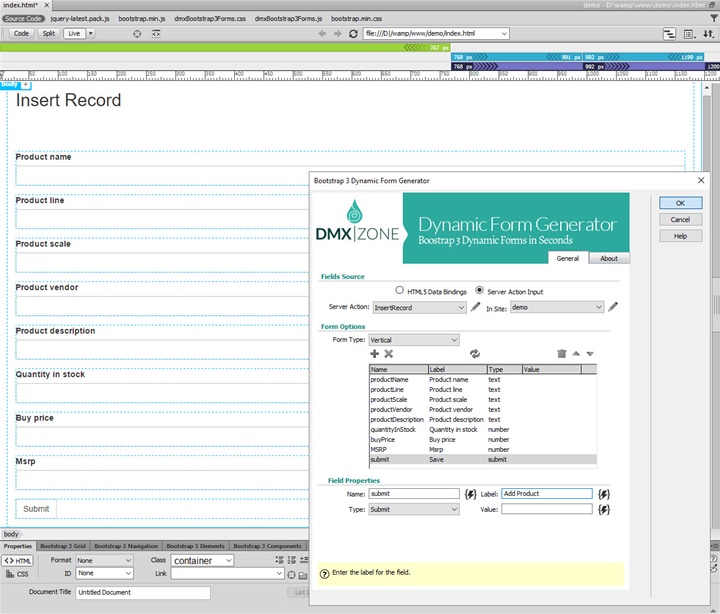Click the Submit button on the form
The height and width of the screenshot is (614, 720).
(36, 509)
